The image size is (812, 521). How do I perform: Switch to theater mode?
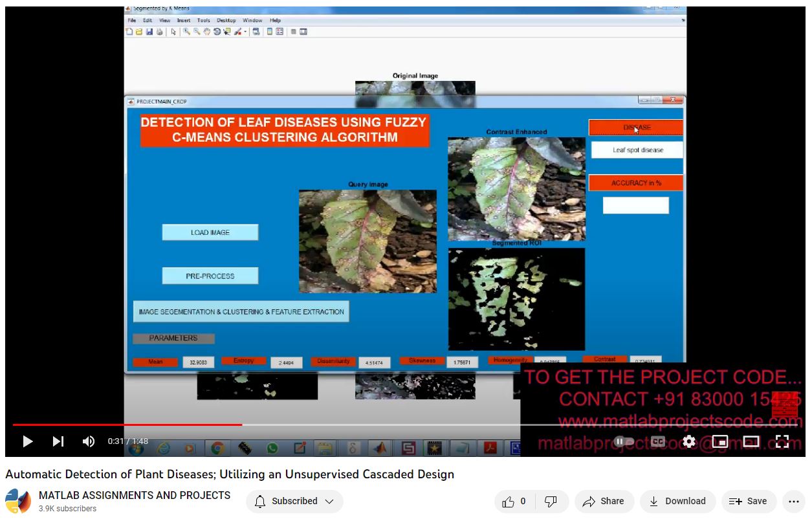751,441
